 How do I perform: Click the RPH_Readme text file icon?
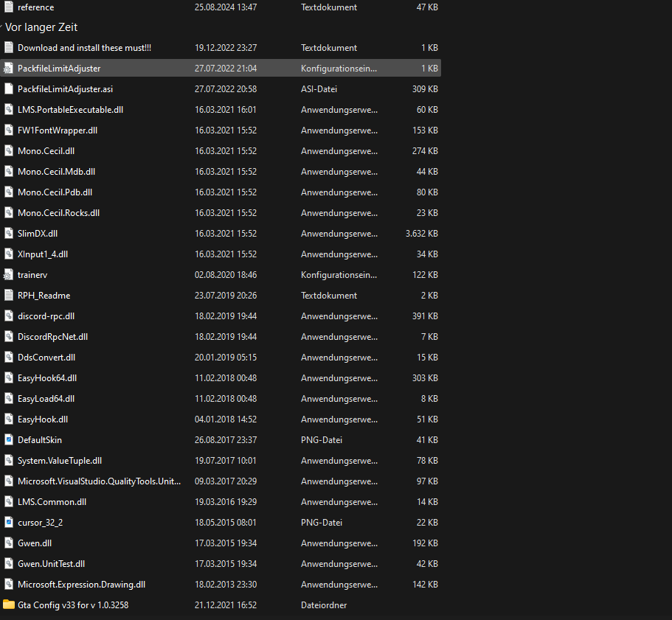[x=9, y=295]
